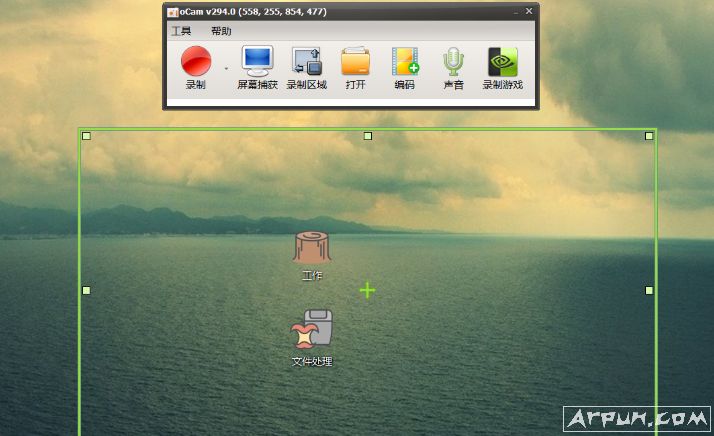Start recording with the red 录制 button
This screenshot has height=436, width=714.
click(196, 67)
